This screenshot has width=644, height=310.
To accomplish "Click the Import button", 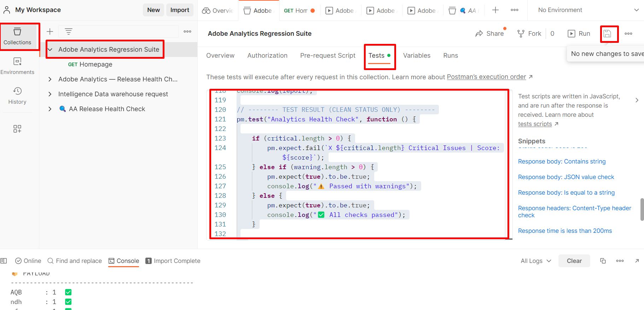I will tap(180, 10).
